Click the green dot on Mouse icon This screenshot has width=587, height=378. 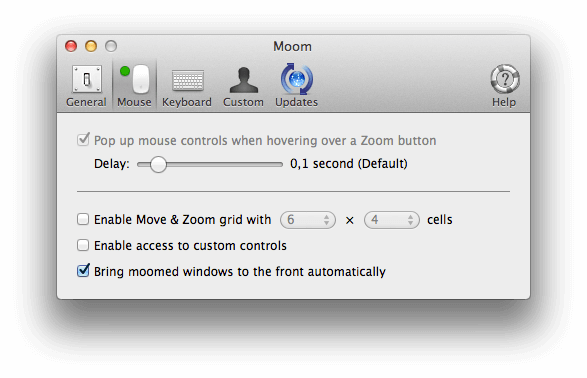point(125,71)
